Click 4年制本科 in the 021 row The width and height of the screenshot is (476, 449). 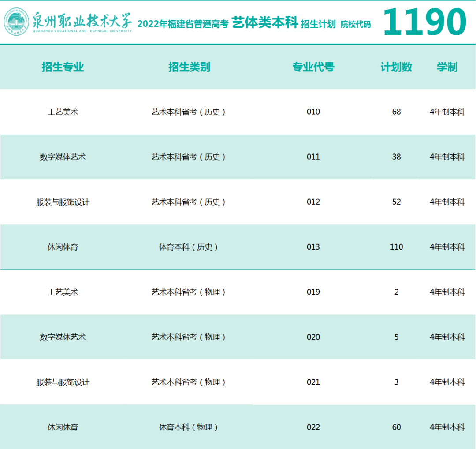click(447, 382)
